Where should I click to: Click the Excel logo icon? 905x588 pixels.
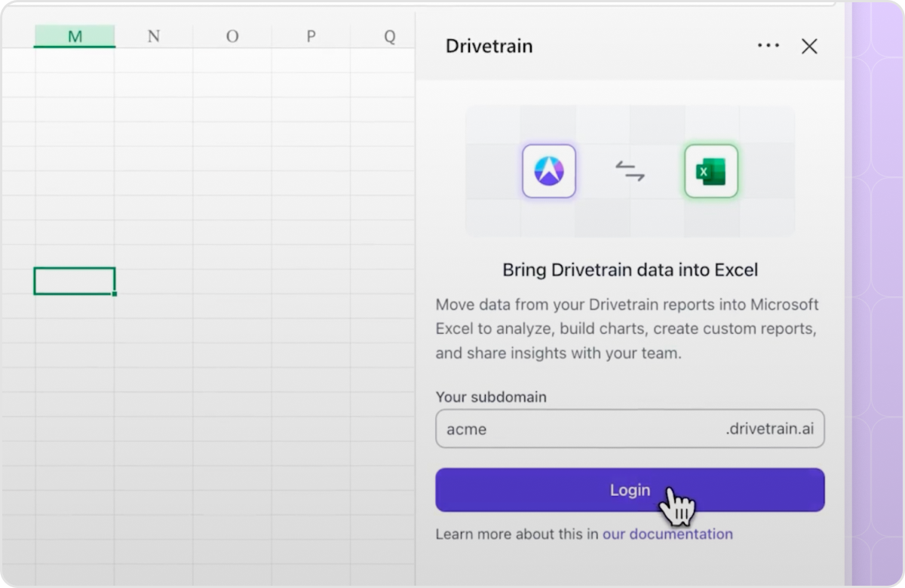coord(711,171)
